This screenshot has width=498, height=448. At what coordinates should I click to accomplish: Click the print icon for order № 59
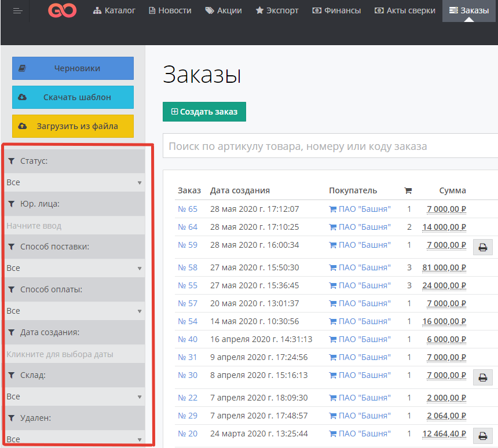click(x=482, y=248)
